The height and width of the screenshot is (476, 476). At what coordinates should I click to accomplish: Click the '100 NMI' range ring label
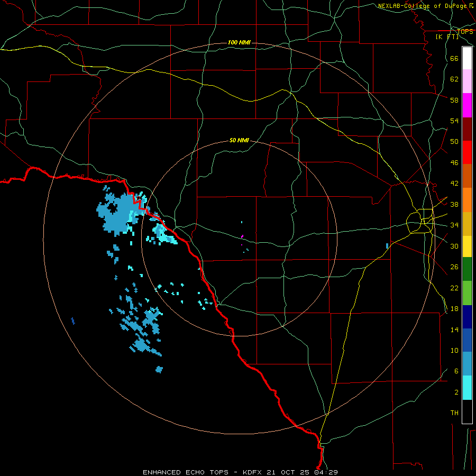pyautogui.click(x=239, y=42)
